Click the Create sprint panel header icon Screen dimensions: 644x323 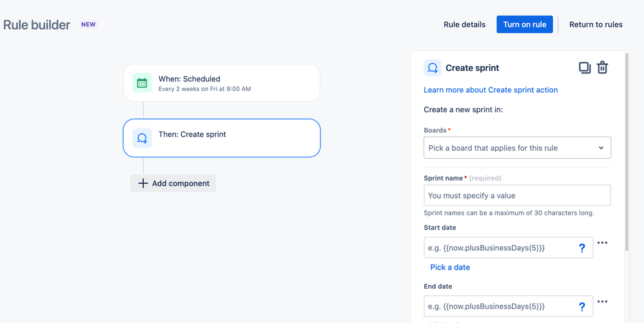(433, 68)
